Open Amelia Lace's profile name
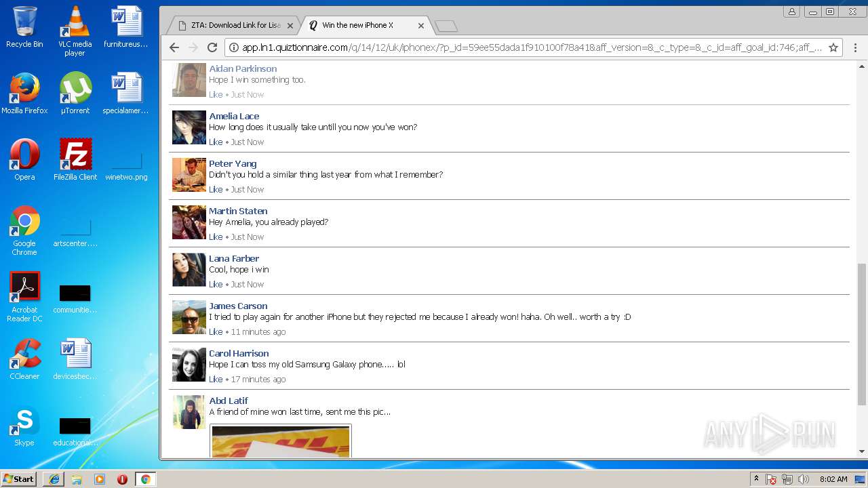 point(234,116)
